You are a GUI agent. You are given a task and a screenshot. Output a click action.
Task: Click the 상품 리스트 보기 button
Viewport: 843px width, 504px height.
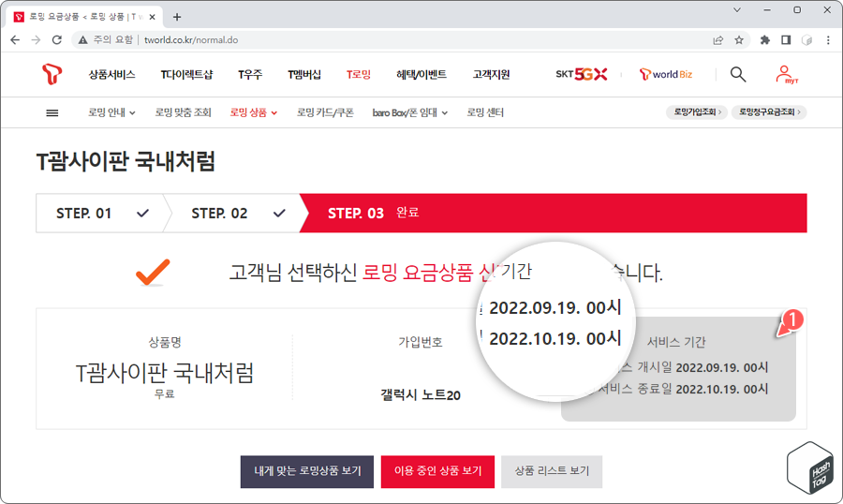(x=552, y=471)
